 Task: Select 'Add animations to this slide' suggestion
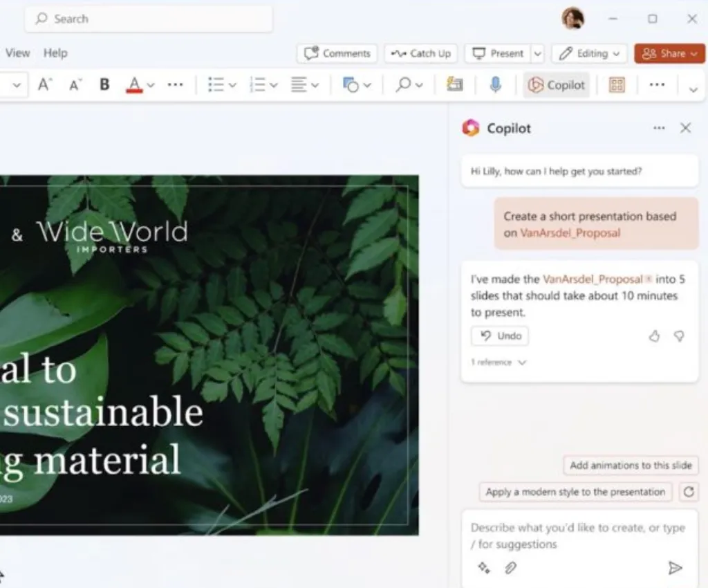[x=631, y=466]
